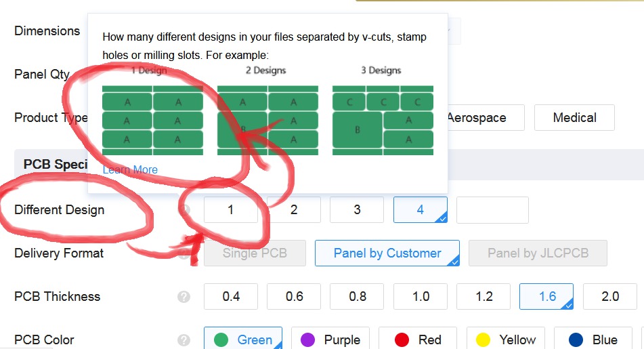
Task: Select 3 for Different Design
Action: [x=357, y=210]
